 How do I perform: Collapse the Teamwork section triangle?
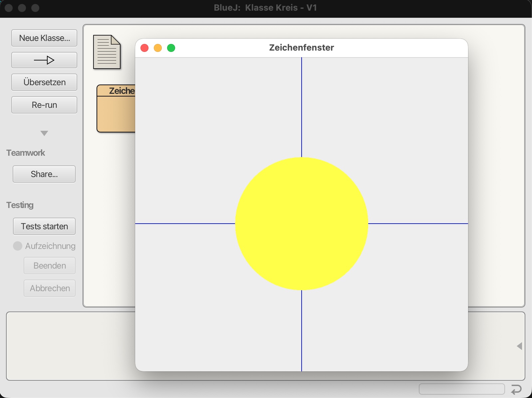[44, 133]
